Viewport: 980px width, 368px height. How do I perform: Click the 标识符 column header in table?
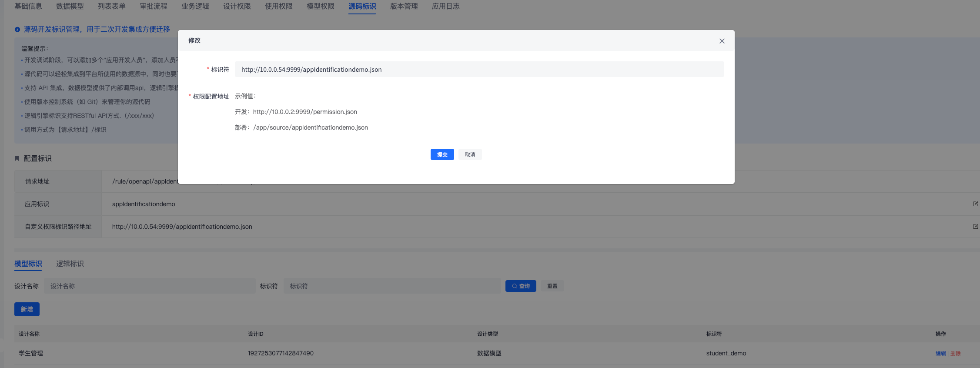(714, 334)
